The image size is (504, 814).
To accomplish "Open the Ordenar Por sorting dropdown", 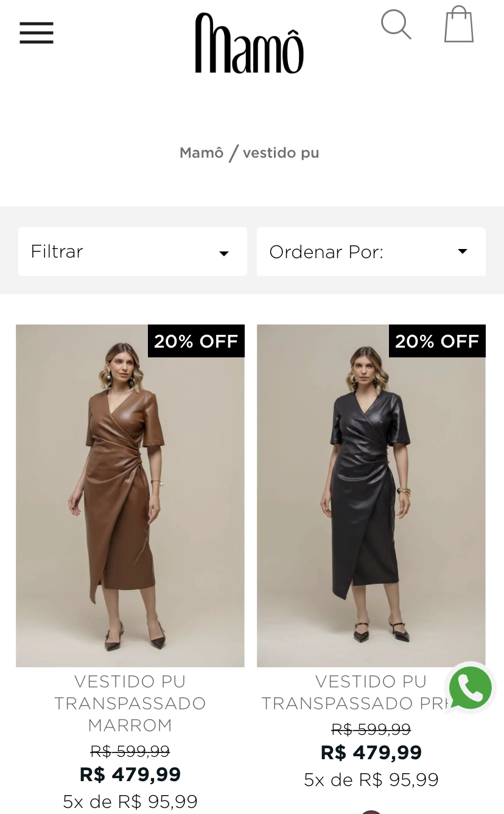I will pos(371,251).
